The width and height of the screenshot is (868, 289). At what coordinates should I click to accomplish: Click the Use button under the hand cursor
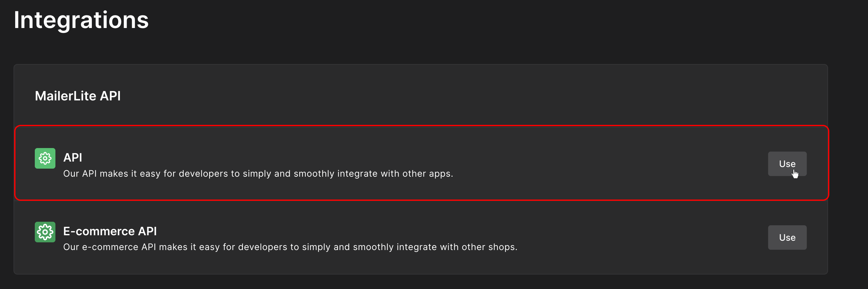point(787,164)
